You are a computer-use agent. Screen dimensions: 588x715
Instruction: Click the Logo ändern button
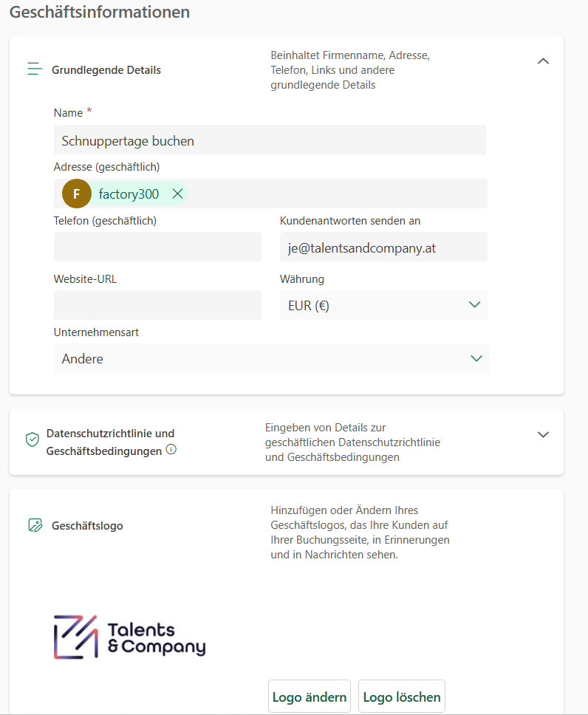click(x=310, y=697)
